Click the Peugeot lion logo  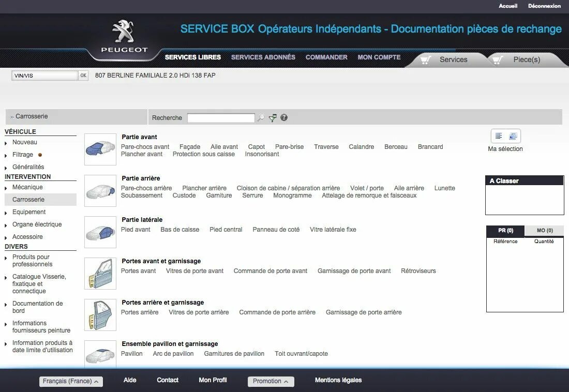[124, 31]
